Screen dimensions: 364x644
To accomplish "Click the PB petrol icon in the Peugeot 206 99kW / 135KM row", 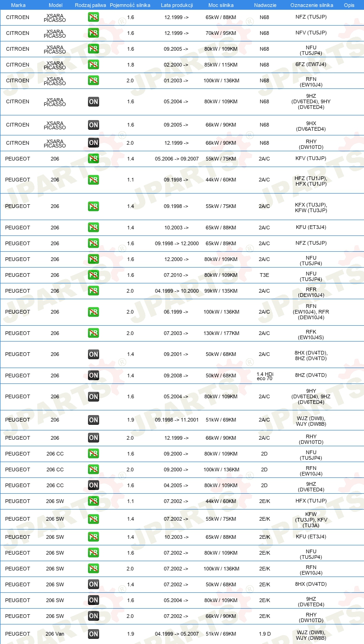I will tap(94, 291).
